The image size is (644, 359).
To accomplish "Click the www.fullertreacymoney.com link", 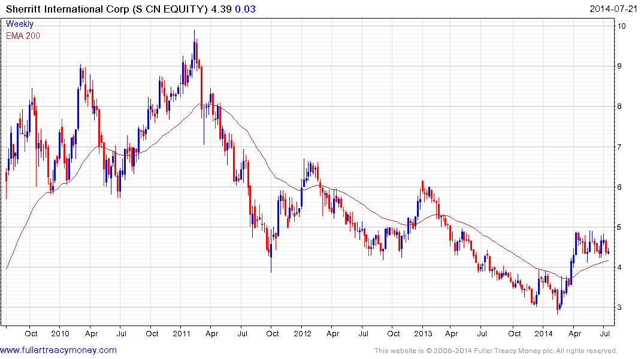I will pyautogui.click(x=58, y=350).
